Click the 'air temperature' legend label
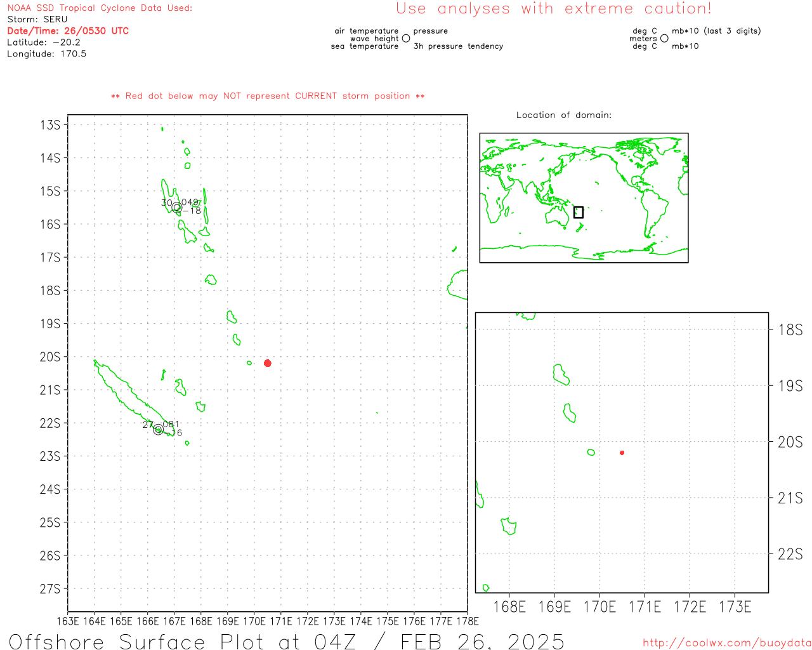Viewport: 812px width, 650px height. point(367,30)
